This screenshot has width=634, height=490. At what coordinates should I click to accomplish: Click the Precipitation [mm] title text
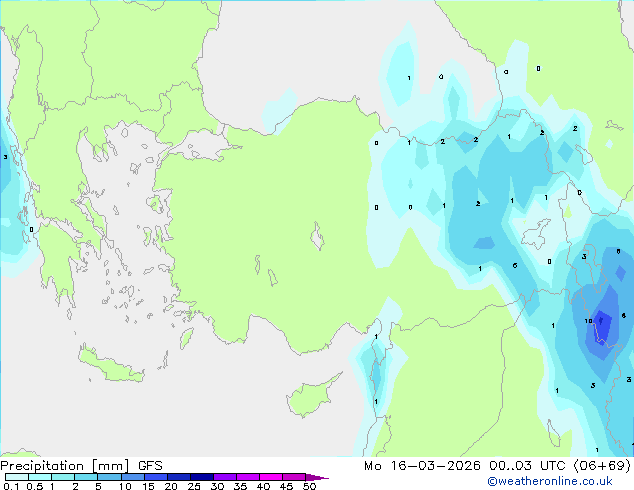coord(65,466)
